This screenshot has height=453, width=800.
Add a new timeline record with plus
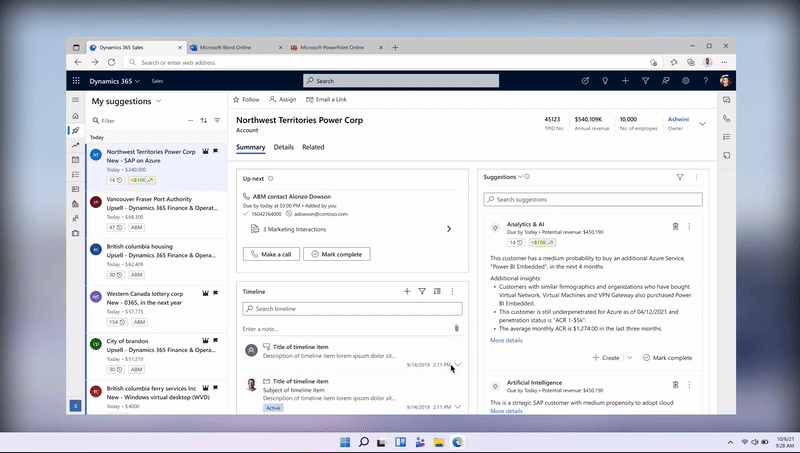coord(407,291)
